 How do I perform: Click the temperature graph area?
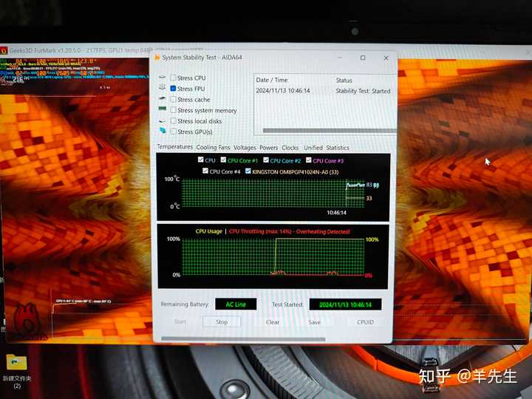[273, 193]
